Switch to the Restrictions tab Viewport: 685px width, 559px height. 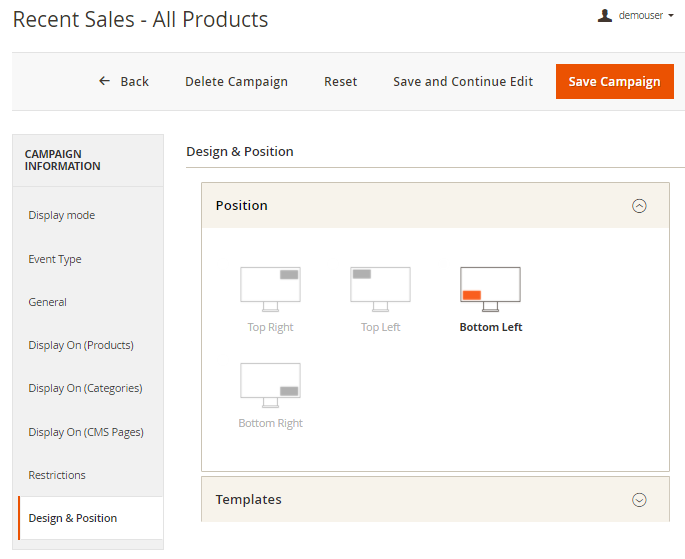point(57,475)
